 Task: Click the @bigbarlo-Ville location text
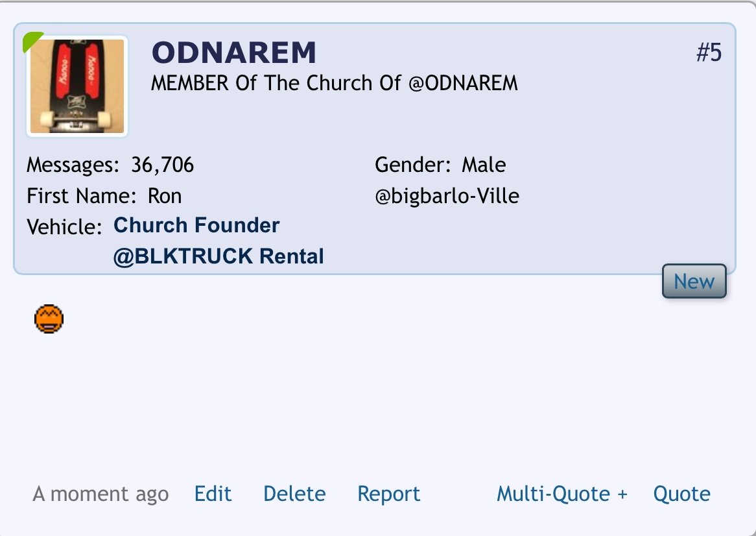[447, 196]
